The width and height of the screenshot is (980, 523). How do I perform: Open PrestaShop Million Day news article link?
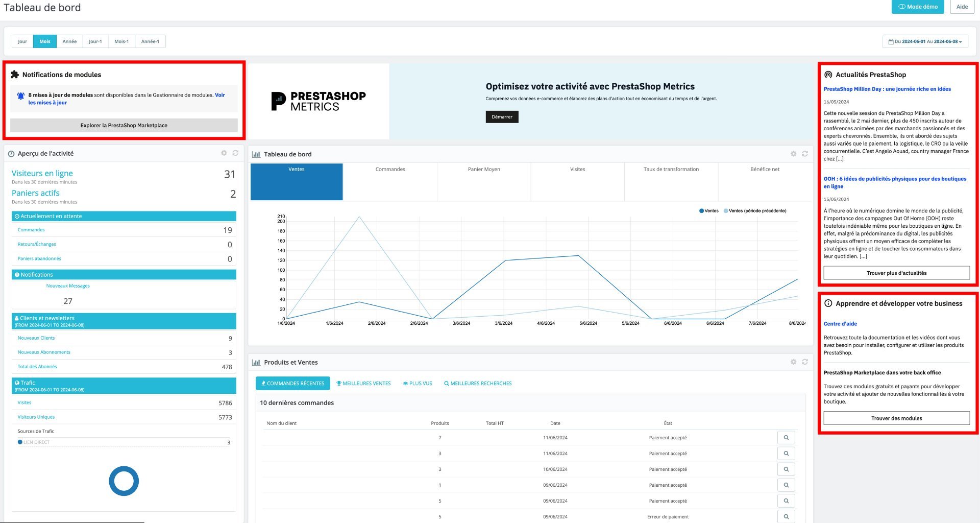click(887, 89)
